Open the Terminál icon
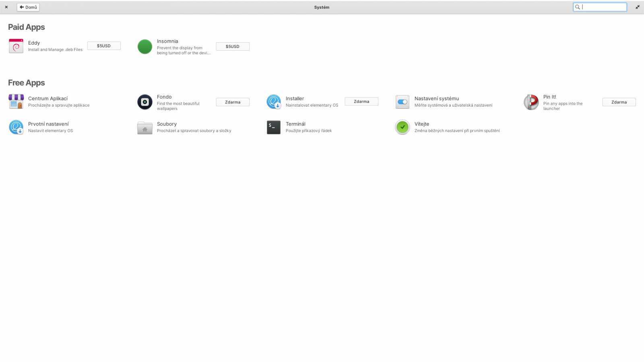The width and height of the screenshot is (644, 362). 274,127
